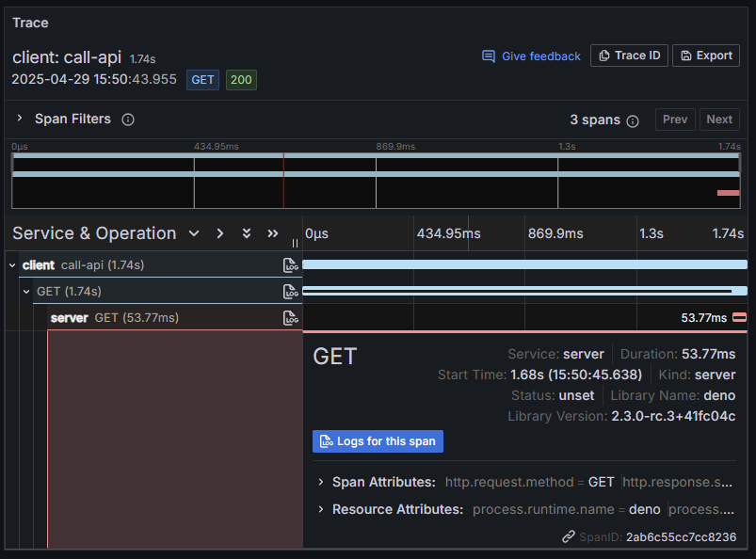Click the pause icon under the timeline header

pyautogui.click(x=295, y=243)
